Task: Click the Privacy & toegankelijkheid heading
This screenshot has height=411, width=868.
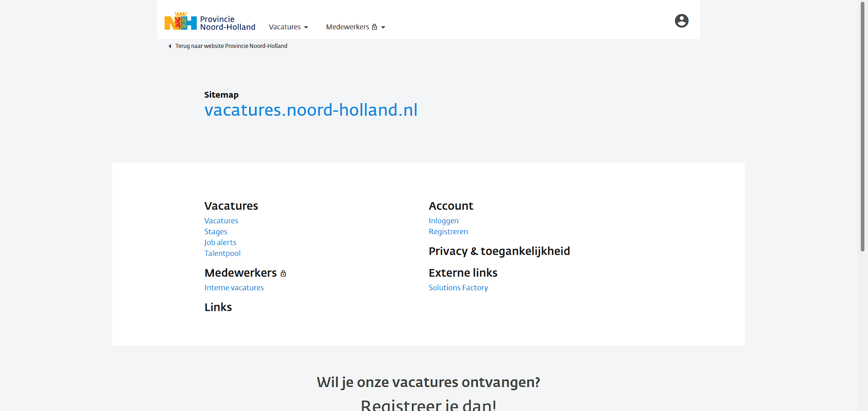Action: (499, 251)
